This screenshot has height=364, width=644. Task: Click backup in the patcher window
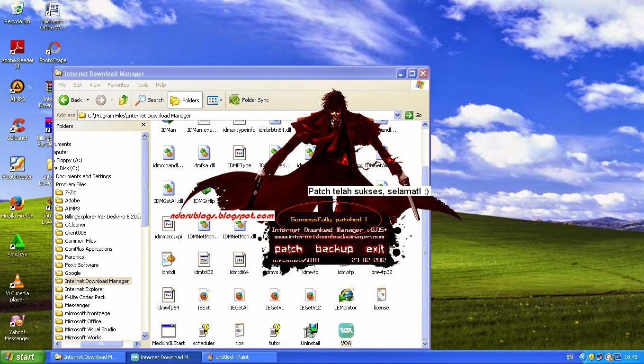pos(334,249)
